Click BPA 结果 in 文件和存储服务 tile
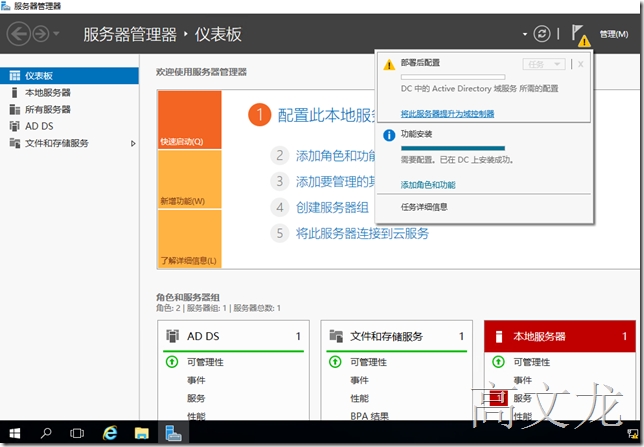Viewport: 644px width, 447px height. (370, 416)
